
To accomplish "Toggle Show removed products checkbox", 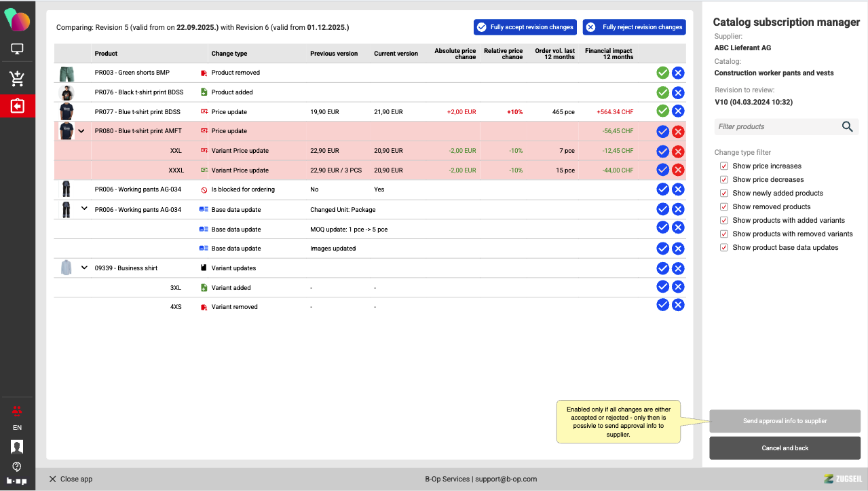I will click(724, 207).
